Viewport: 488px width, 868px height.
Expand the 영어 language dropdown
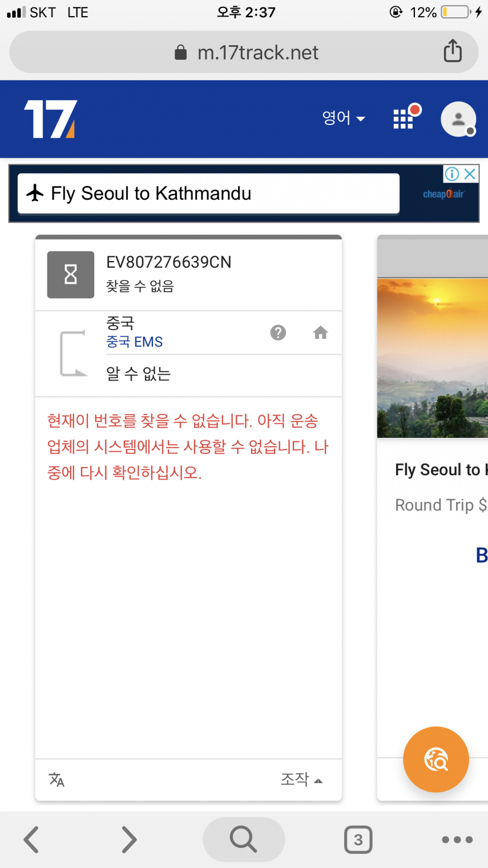343,118
